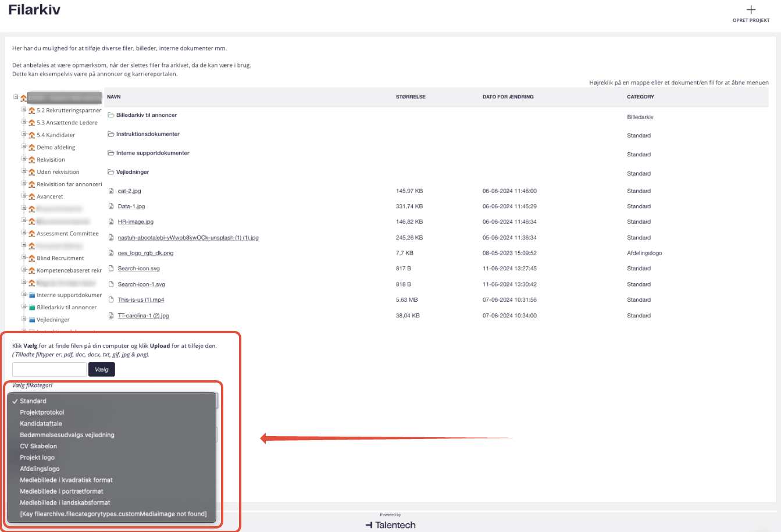Screen dimensions: 781x532
Task: Open oes_logo_rgb_dk.png file link
Action: click(145, 253)
